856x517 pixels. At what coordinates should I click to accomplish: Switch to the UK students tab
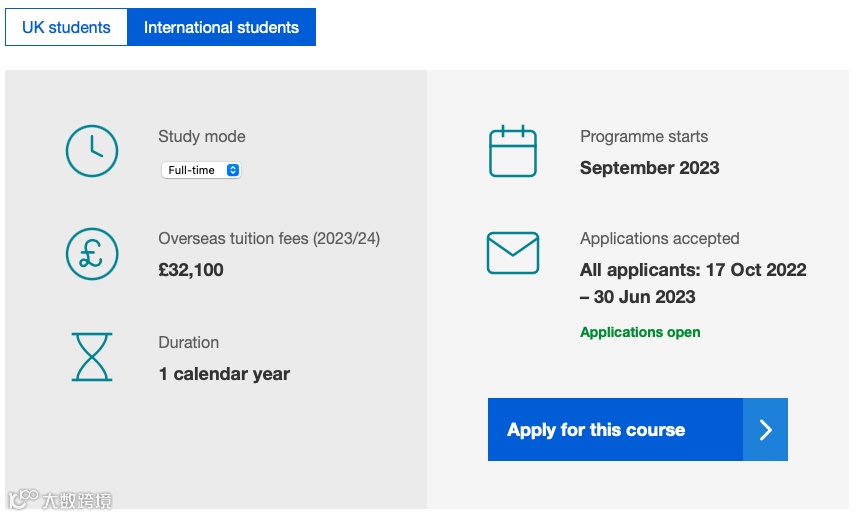pos(66,27)
